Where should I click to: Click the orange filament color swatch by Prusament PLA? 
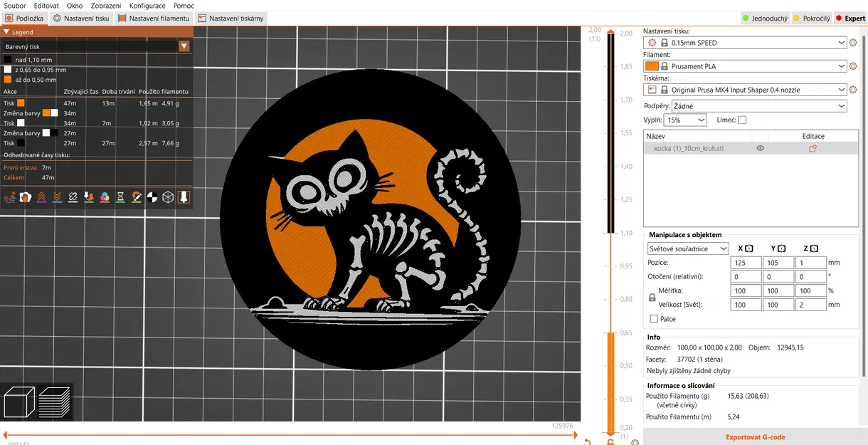652,66
